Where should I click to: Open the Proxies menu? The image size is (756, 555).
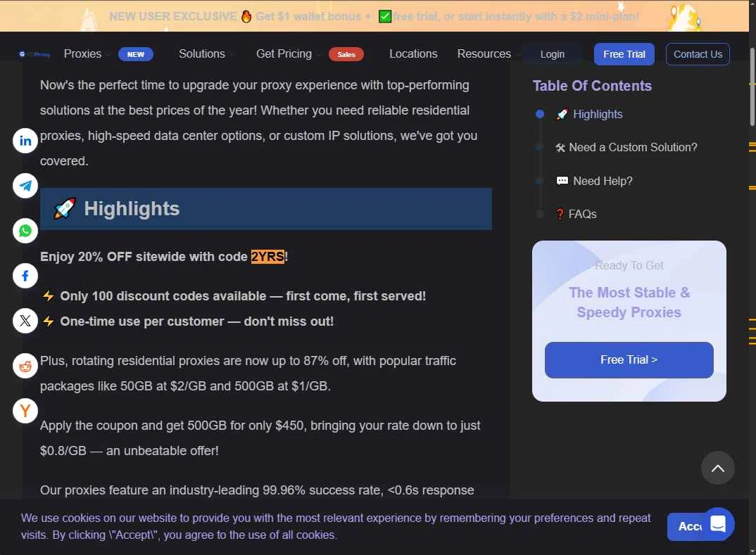point(82,54)
